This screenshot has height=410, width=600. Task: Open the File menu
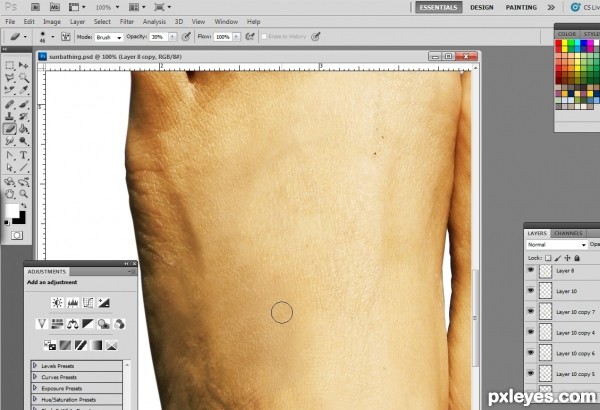[x=10, y=22]
